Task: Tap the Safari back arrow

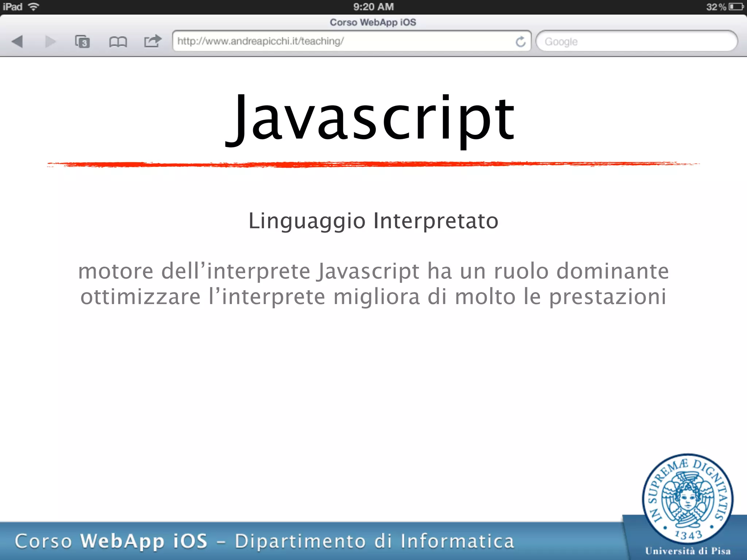Action: coord(17,41)
